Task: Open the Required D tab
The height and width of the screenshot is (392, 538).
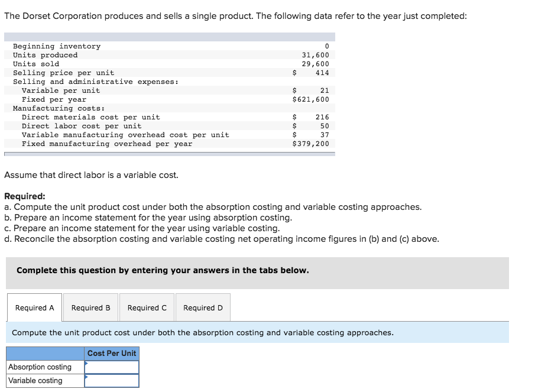Action: (203, 307)
